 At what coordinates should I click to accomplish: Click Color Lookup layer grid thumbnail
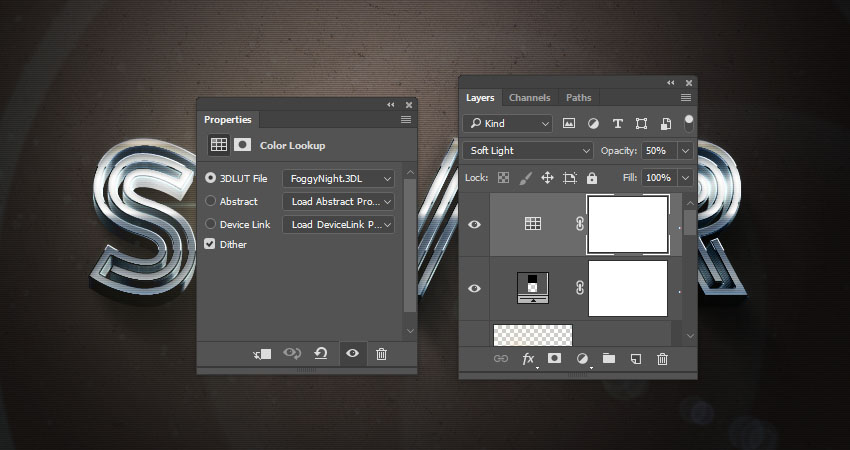pos(533,223)
